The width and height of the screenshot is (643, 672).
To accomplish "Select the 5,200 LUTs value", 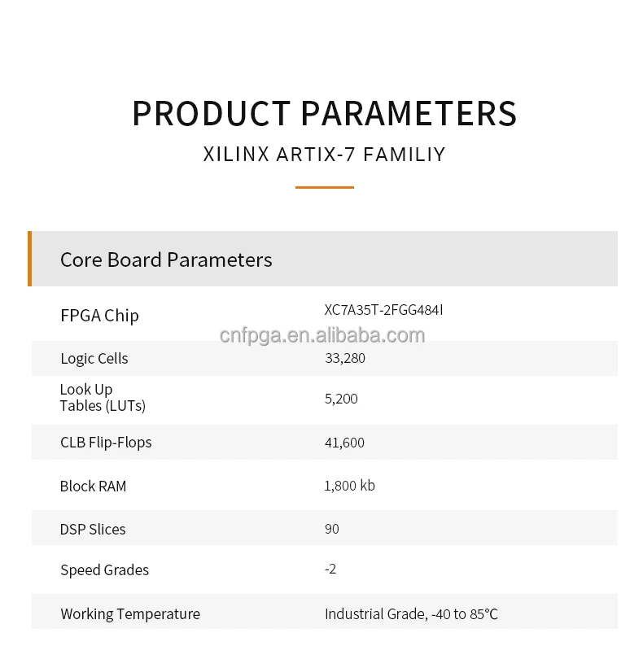I will coord(341,399).
